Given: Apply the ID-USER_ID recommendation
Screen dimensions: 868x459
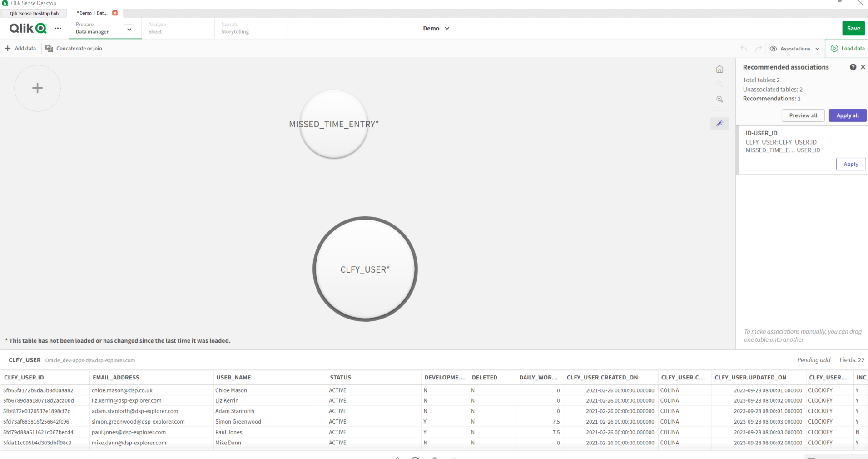Looking at the screenshot, I should click(x=851, y=164).
